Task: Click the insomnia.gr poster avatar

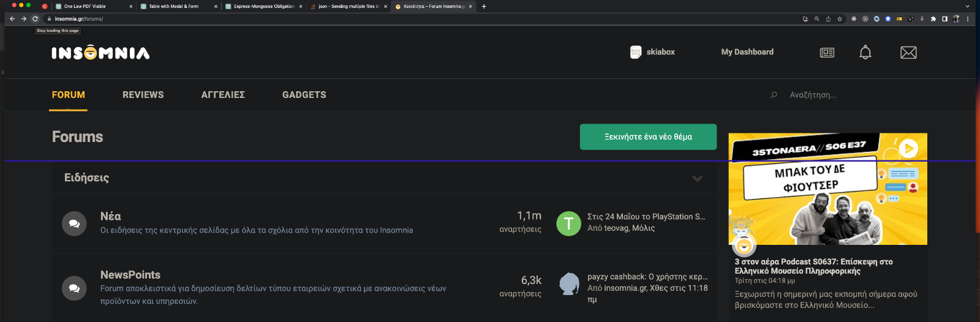Action: [x=569, y=284]
